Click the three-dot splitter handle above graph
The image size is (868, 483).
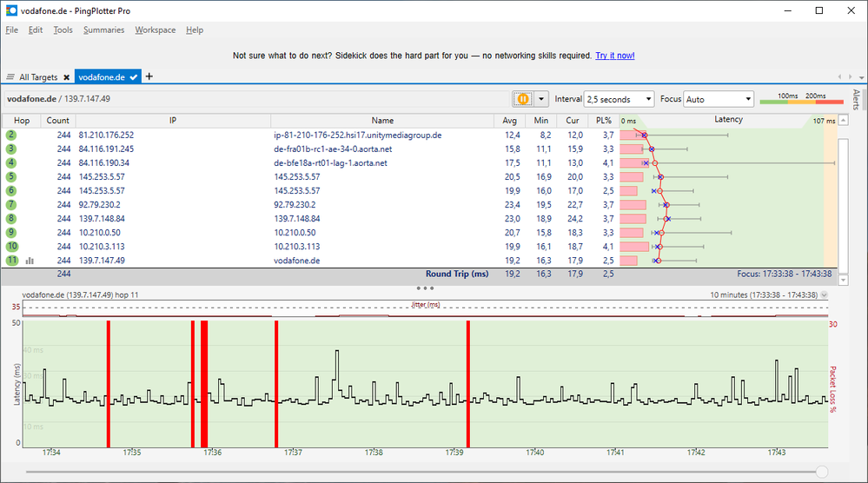point(425,288)
